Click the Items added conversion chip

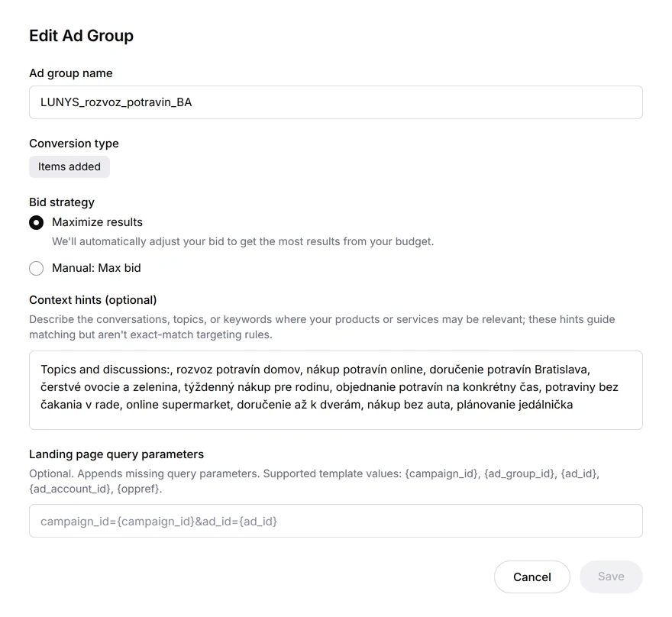pos(69,166)
